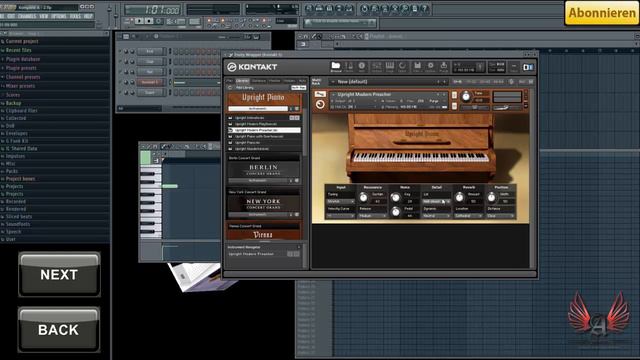The width and height of the screenshot is (640, 360).
Task: Open Reverb Location Cathedral dropdown
Action: 468,216
